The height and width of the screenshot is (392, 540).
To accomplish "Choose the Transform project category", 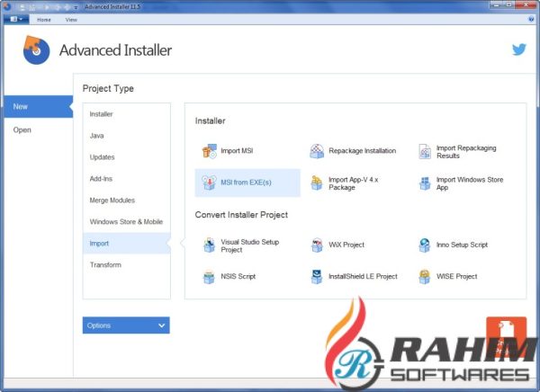I will tap(126, 264).
